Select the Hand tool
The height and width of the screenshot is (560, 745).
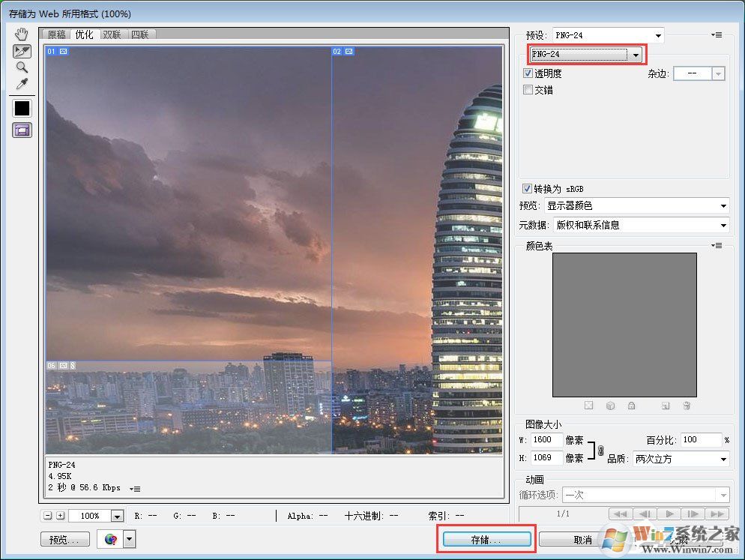[x=22, y=34]
